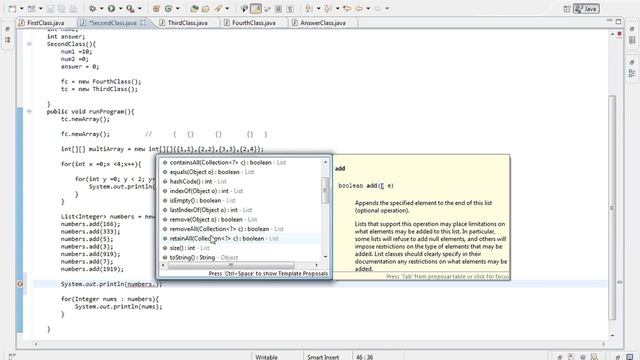The image size is (640, 360).
Task: Minimize the editor area
Action: click(609, 21)
